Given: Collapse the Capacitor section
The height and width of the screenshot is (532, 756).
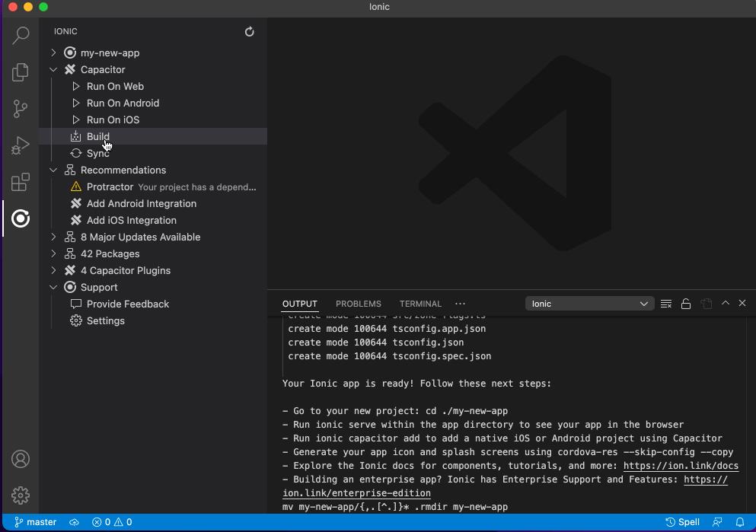Looking at the screenshot, I should (x=53, y=69).
